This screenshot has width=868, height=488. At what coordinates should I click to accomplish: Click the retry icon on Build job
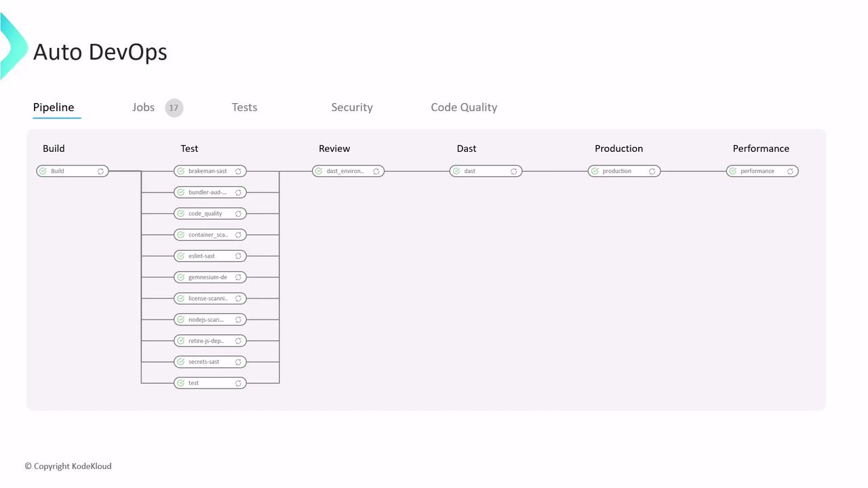100,171
